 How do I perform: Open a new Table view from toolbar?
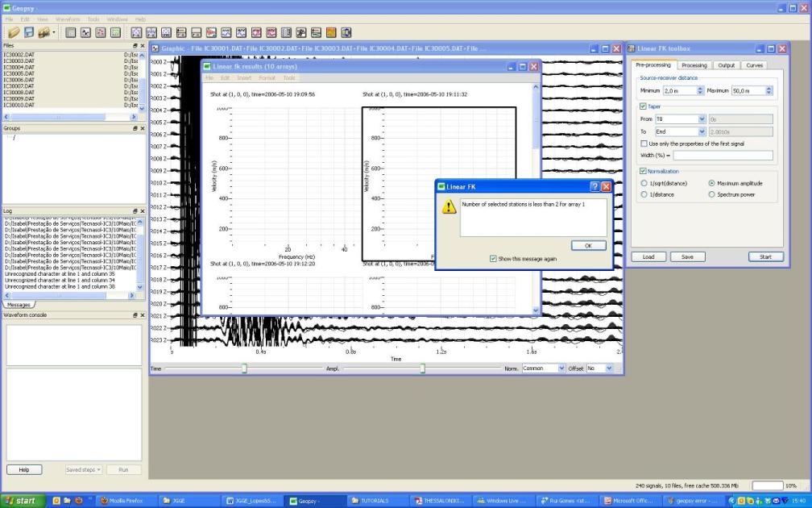point(71,33)
